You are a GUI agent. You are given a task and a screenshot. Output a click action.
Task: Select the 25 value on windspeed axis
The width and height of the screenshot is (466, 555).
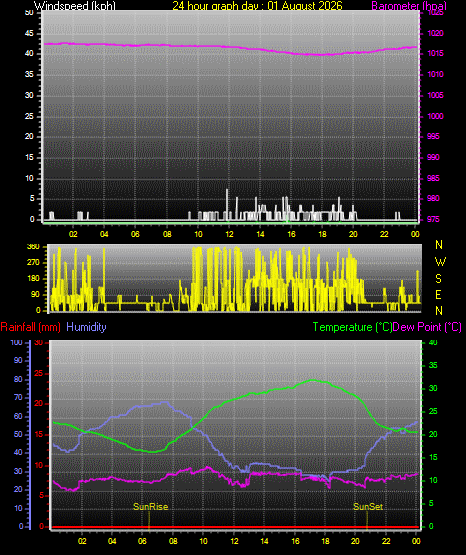pos(29,116)
